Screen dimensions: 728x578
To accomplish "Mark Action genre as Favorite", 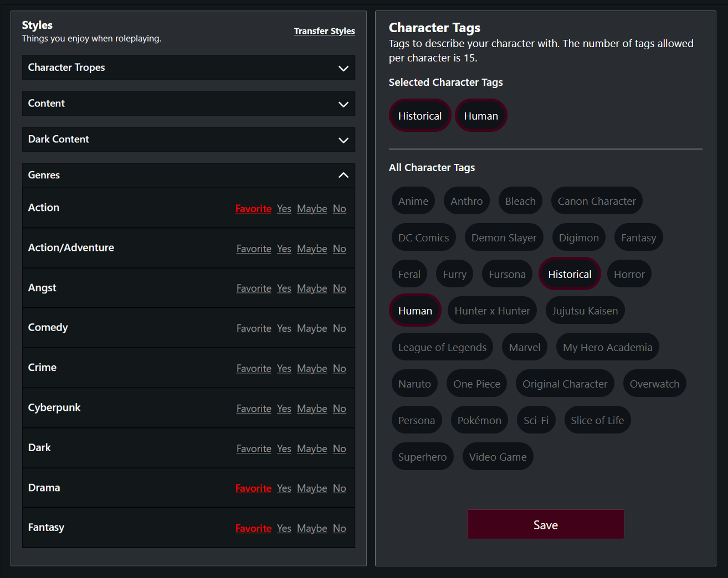I will pos(253,209).
